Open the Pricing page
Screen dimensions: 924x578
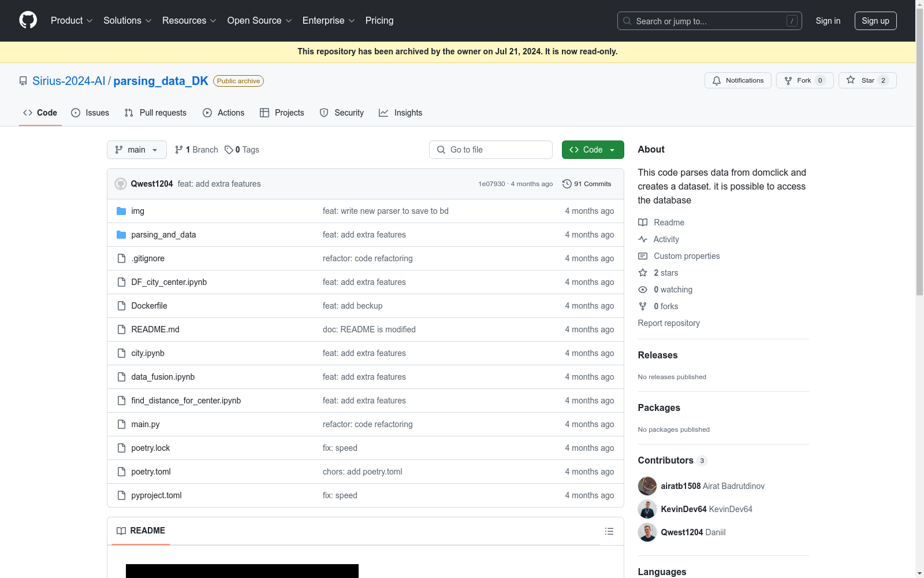coord(379,20)
